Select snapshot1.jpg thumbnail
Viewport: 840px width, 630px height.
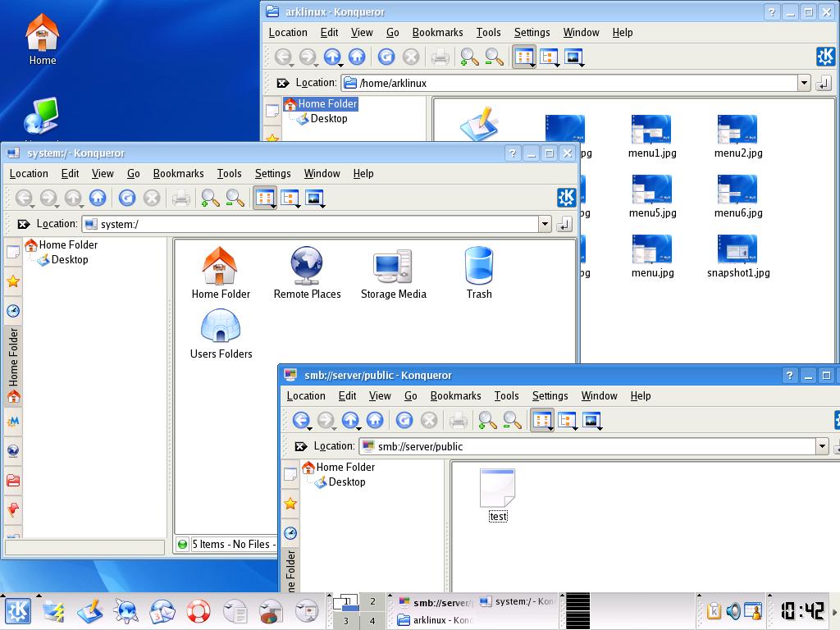coord(738,256)
